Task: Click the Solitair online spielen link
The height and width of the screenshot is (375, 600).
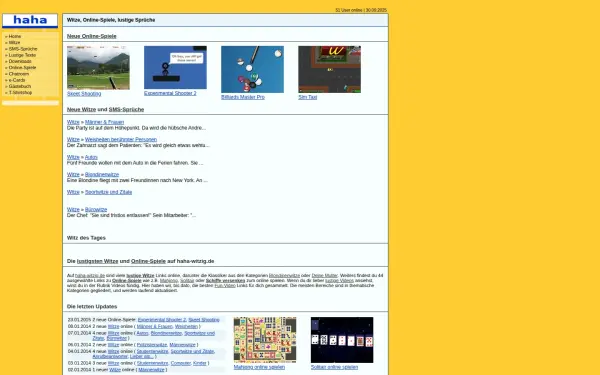Action: point(334,367)
